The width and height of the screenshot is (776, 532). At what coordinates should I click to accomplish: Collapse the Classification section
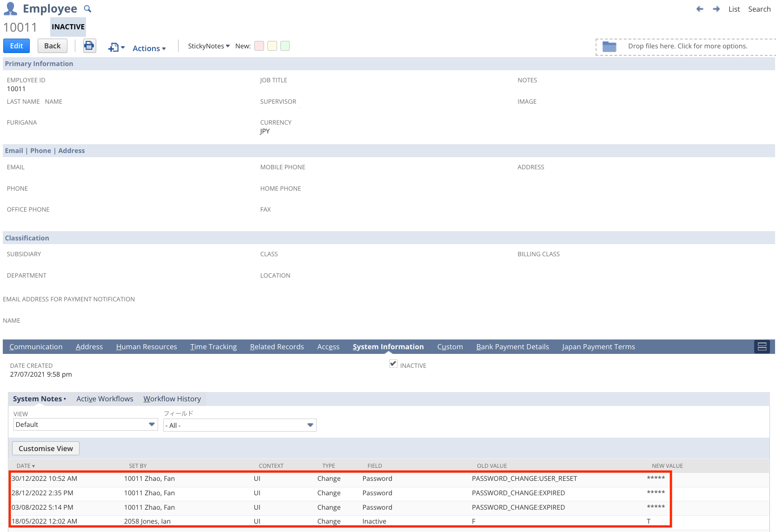click(x=27, y=238)
